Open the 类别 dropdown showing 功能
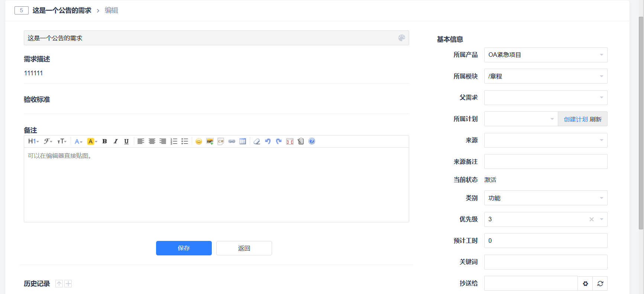The width and height of the screenshot is (644, 294). pos(546,198)
